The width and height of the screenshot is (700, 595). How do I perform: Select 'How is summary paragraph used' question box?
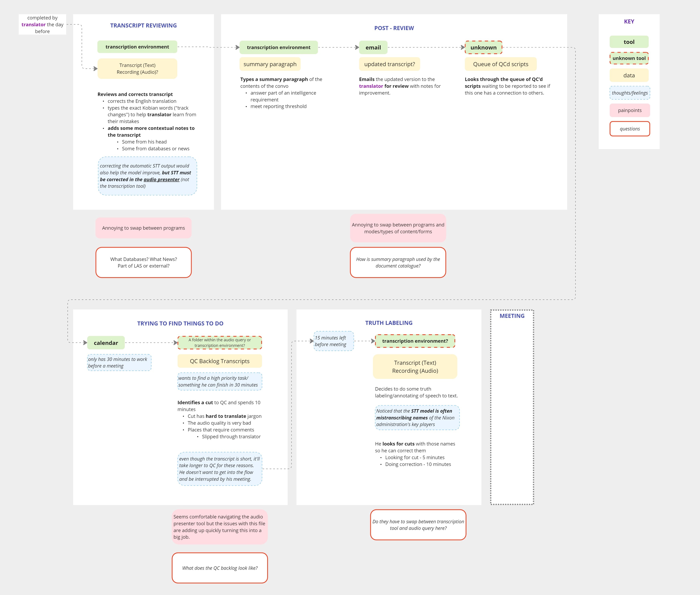pos(398,262)
